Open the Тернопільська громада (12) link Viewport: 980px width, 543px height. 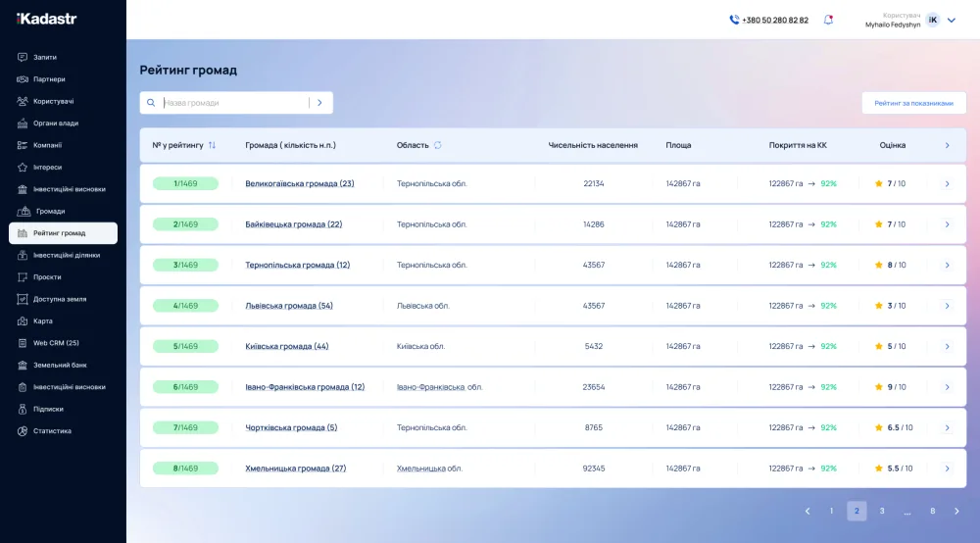[x=297, y=265]
